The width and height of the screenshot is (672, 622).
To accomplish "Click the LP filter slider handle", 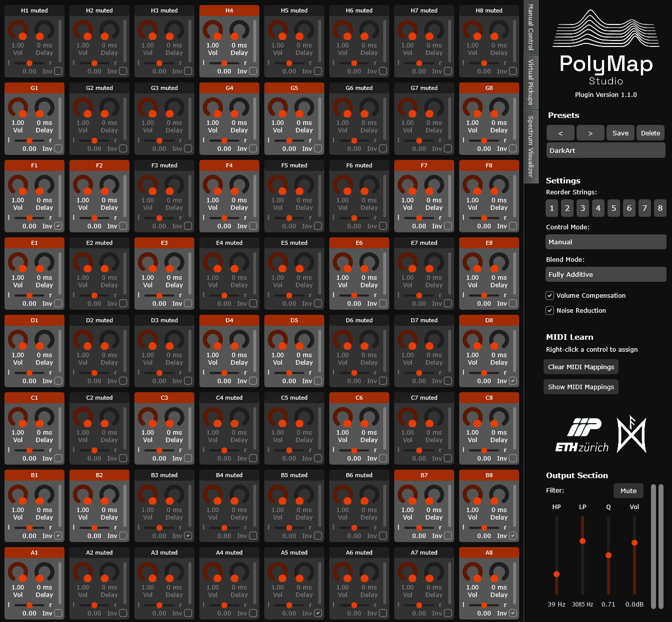I will pos(583,541).
